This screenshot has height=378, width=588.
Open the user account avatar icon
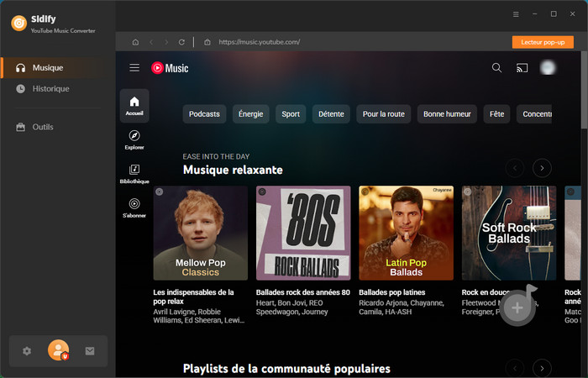tap(59, 350)
